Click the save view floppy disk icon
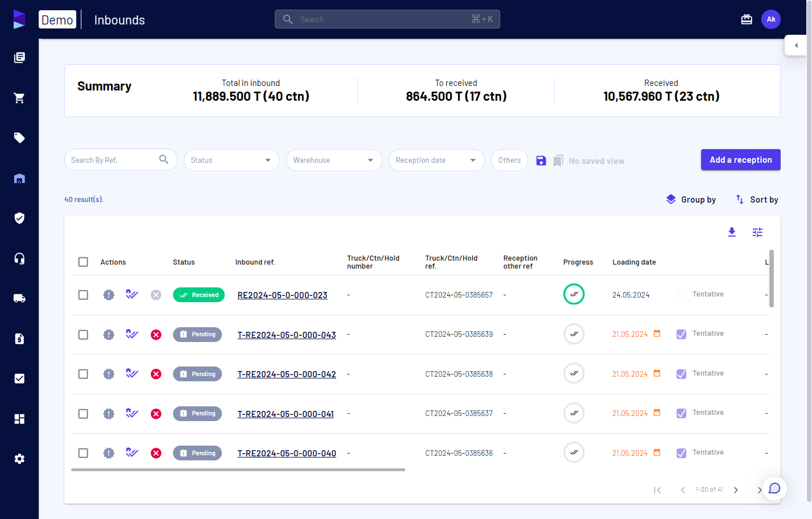This screenshot has height=519, width=812. point(541,160)
